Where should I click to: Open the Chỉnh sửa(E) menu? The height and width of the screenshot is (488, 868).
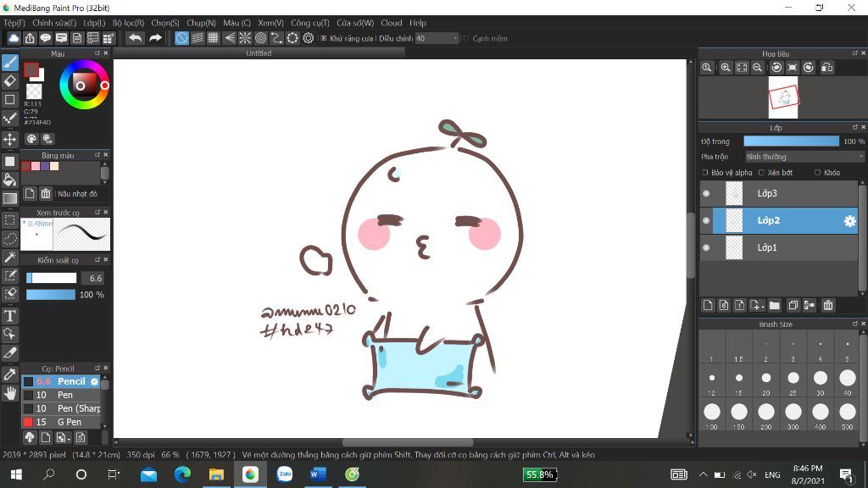pos(54,23)
